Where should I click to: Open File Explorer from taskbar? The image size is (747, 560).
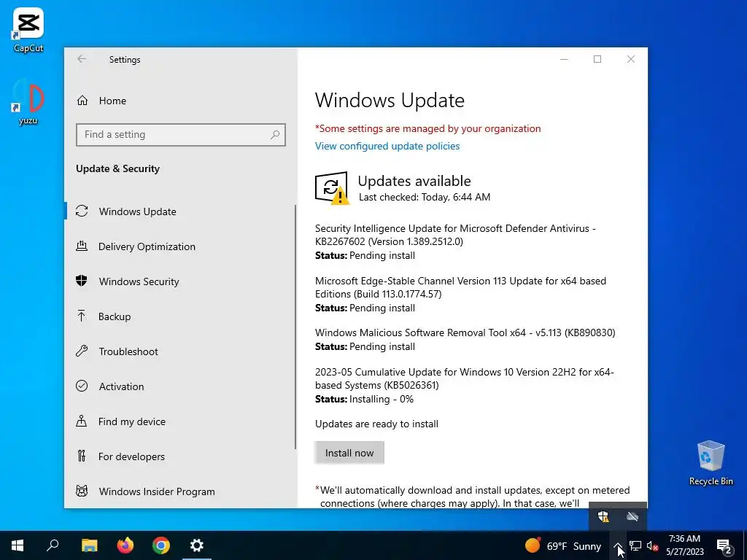point(89,545)
